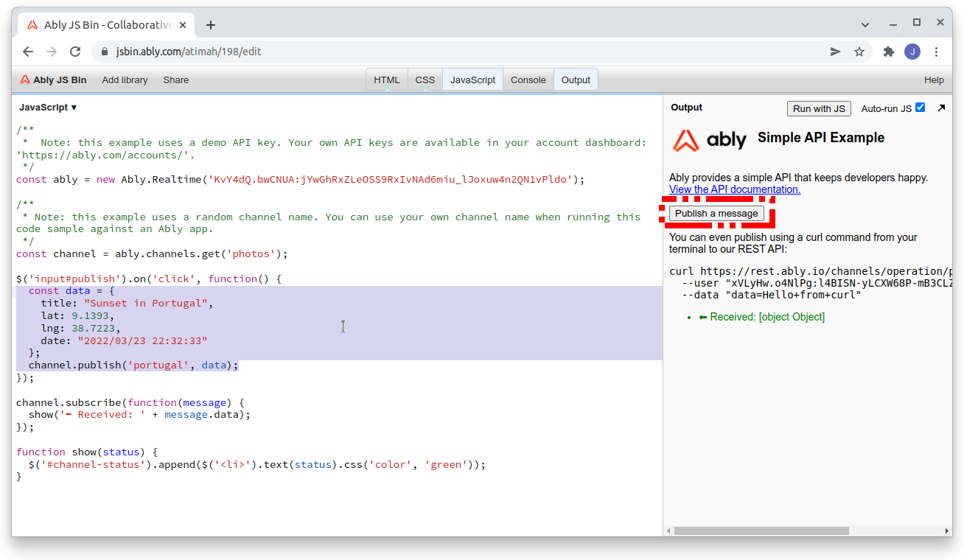Open a new browser tab
The height and width of the screenshot is (560, 964).
211,25
